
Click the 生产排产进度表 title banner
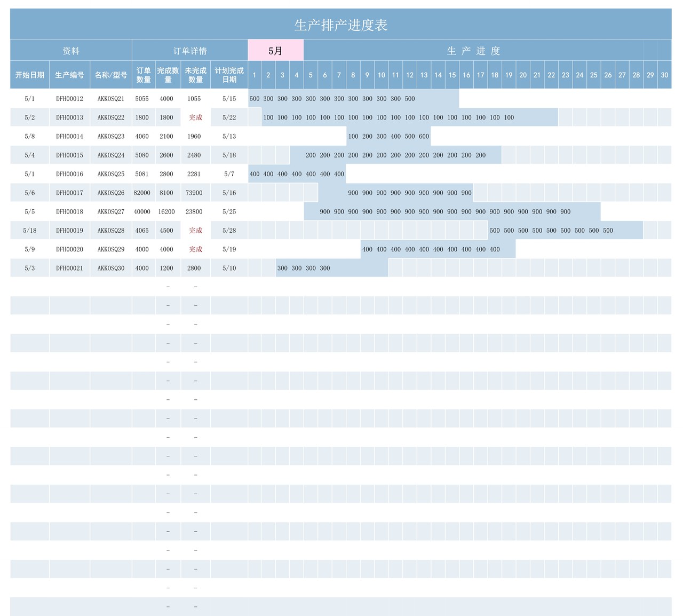point(340,25)
